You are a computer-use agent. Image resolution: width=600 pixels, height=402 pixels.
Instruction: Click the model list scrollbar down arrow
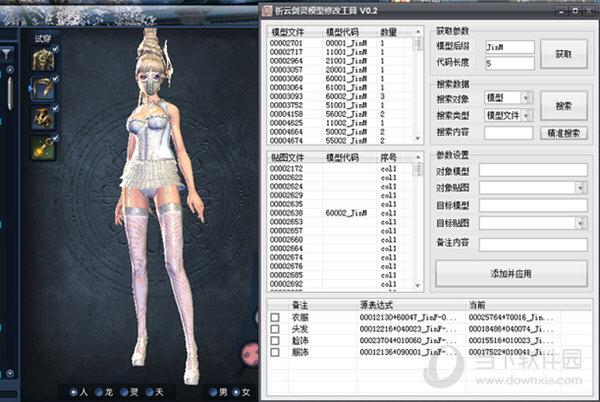pos(418,138)
